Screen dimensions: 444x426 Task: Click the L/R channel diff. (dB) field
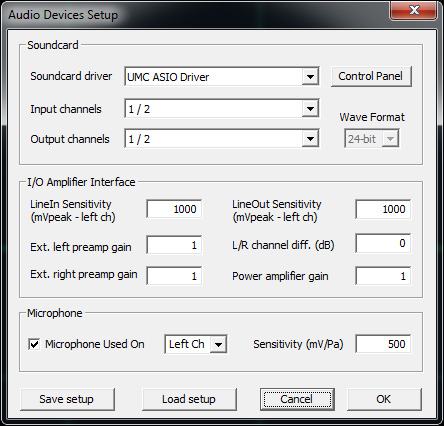[383, 243]
